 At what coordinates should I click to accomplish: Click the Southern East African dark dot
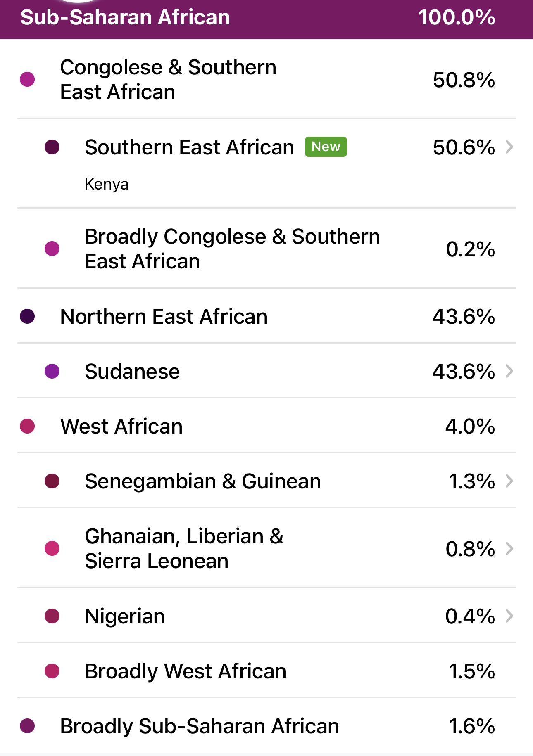pyautogui.click(x=52, y=147)
